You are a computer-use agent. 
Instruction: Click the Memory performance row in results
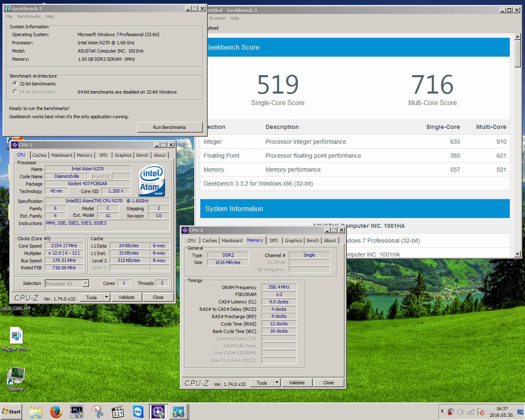tap(355, 170)
